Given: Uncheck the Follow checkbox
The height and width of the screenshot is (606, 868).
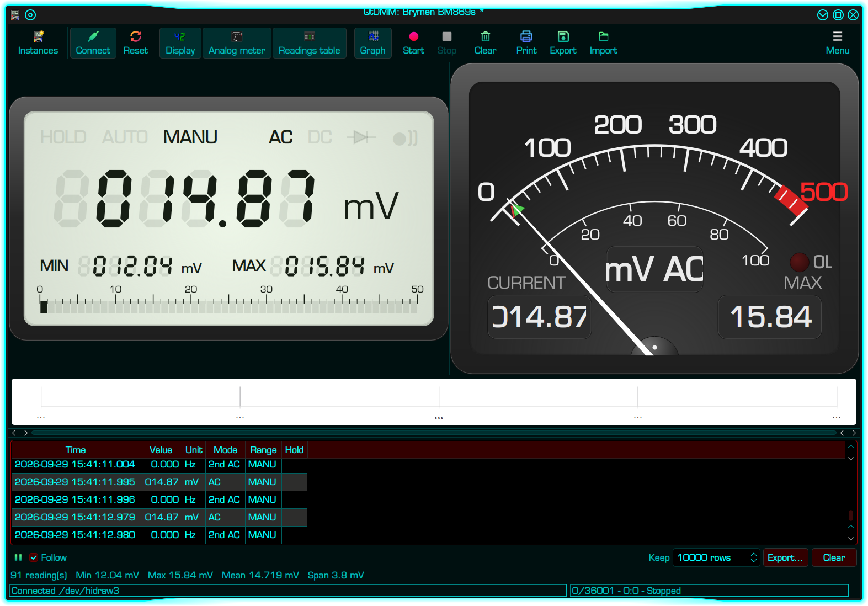Looking at the screenshot, I should coord(34,557).
